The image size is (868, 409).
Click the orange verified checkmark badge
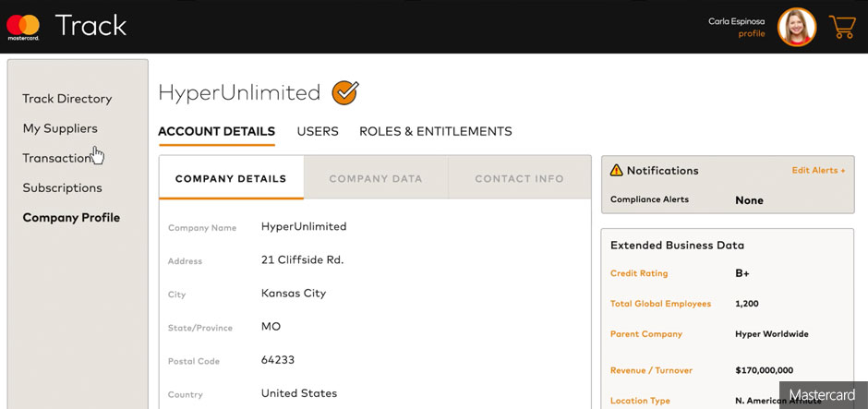pyautogui.click(x=344, y=92)
